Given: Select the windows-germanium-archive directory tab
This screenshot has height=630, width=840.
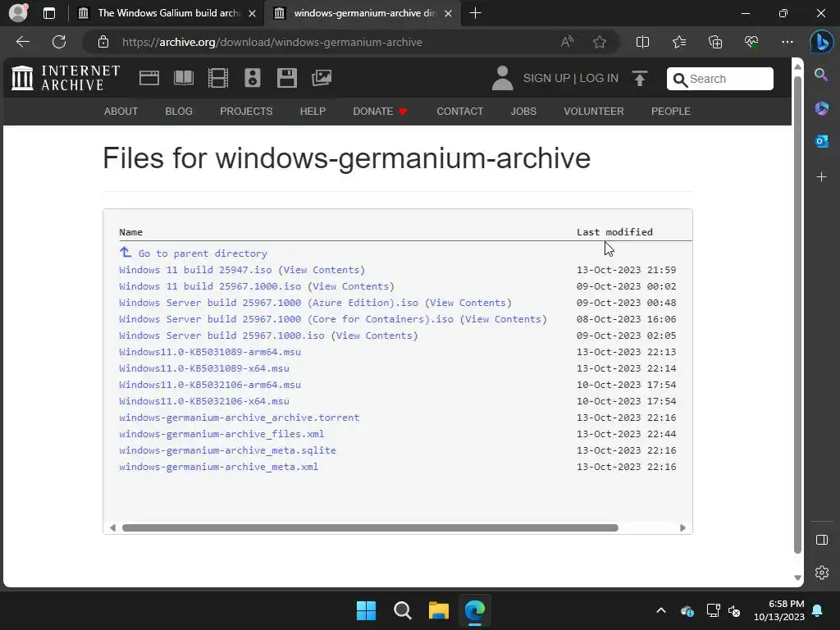Looking at the screenshot, I should point(364,13).
